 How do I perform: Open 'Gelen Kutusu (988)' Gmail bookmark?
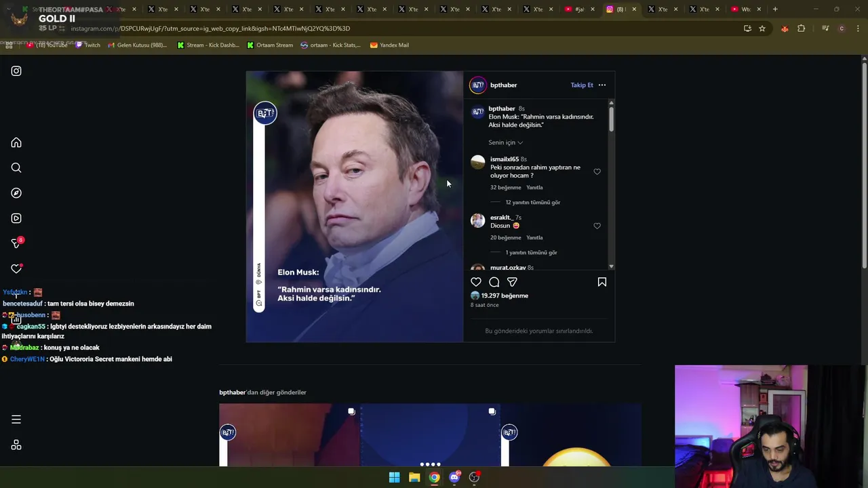click(138, 45)
